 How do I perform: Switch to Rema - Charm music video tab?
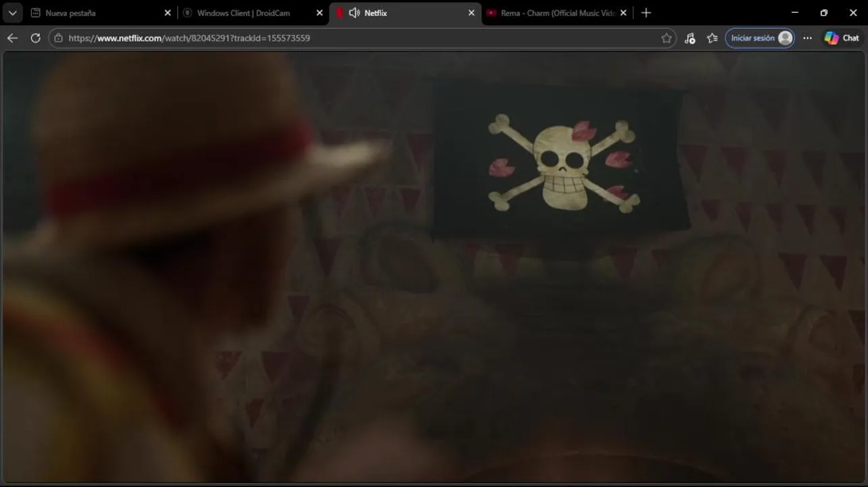pos(557,13)
